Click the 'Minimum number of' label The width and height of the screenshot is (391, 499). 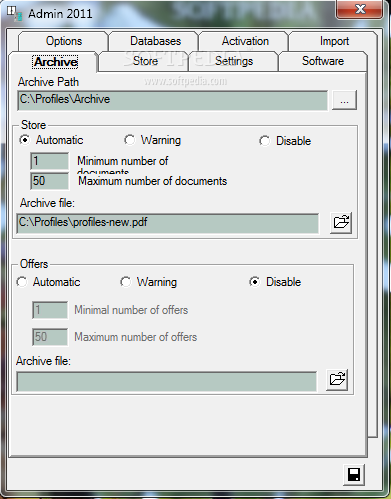[x=123, y=161]
